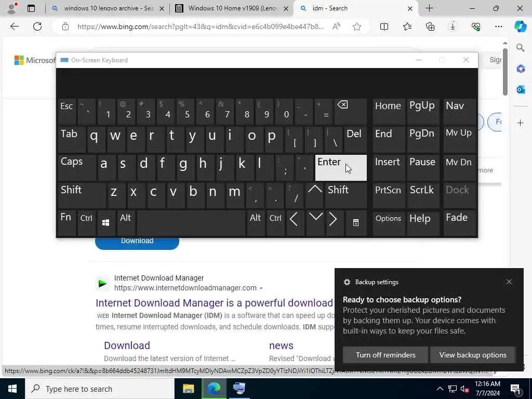532x399 pixels.
Task: Open Edge Settings and more ellipsis menu
Action: tap(498, 26)
